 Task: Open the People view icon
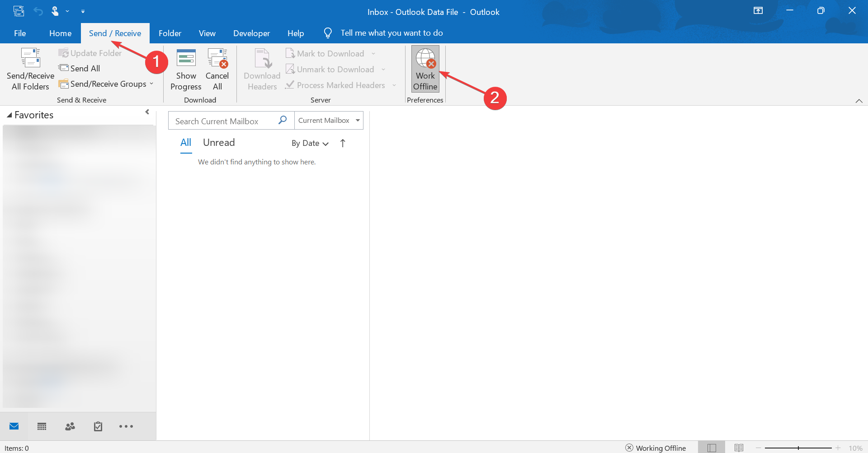point(70,426)
